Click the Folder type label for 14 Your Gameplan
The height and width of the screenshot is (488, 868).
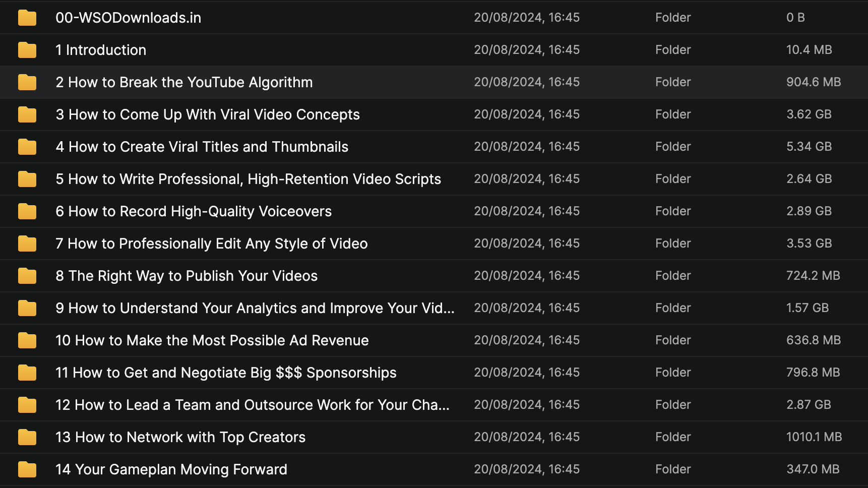(x=672, y=469)
